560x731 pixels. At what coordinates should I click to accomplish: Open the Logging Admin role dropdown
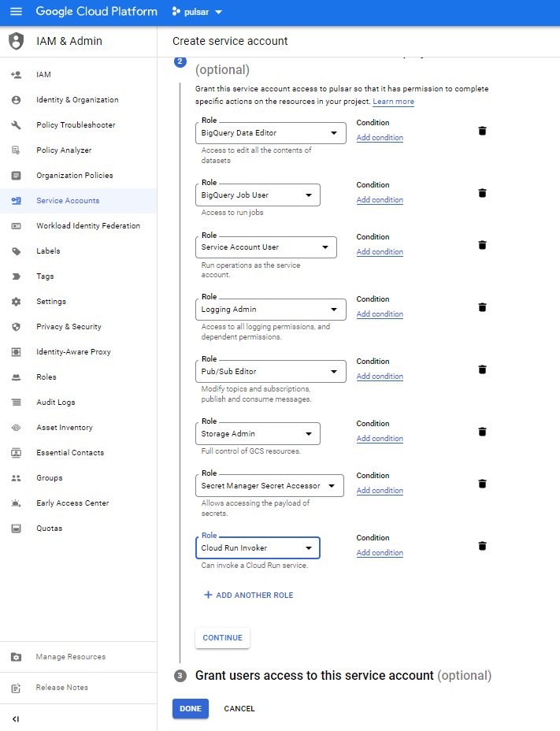[x=270, y=309]
